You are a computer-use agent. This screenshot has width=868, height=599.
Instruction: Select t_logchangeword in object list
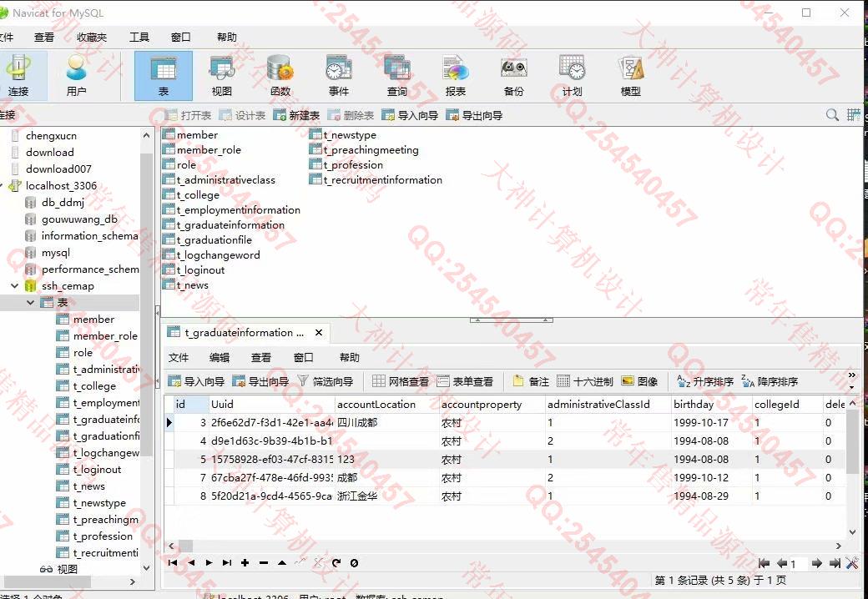pos(211,255)
